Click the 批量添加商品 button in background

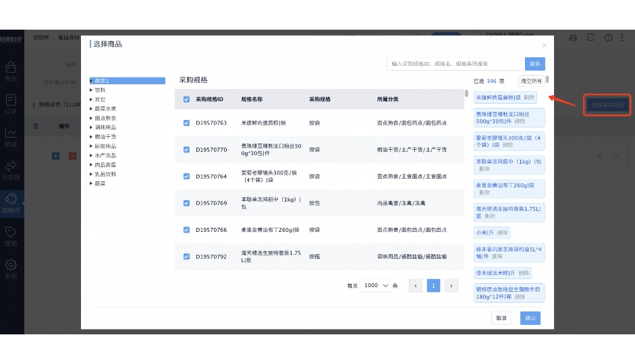(607, 104)
